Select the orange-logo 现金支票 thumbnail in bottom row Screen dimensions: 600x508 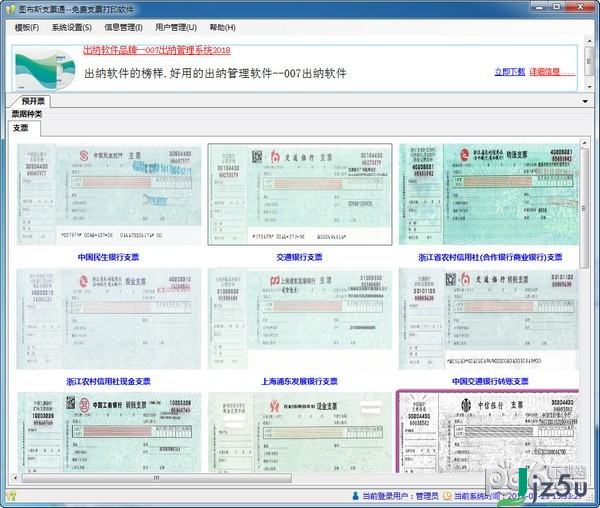coord(300,432)
